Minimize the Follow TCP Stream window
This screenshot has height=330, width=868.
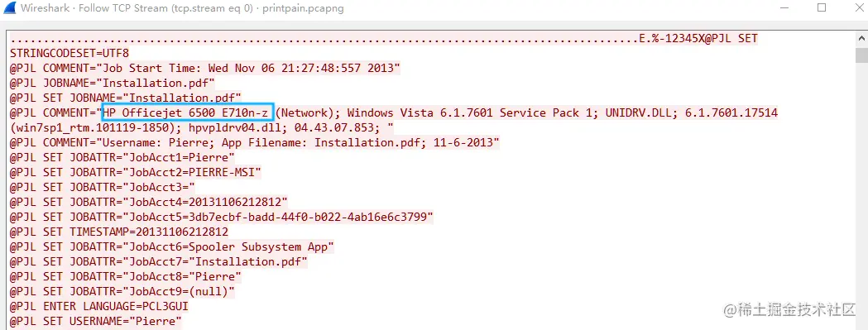click(x=787, y=8)
